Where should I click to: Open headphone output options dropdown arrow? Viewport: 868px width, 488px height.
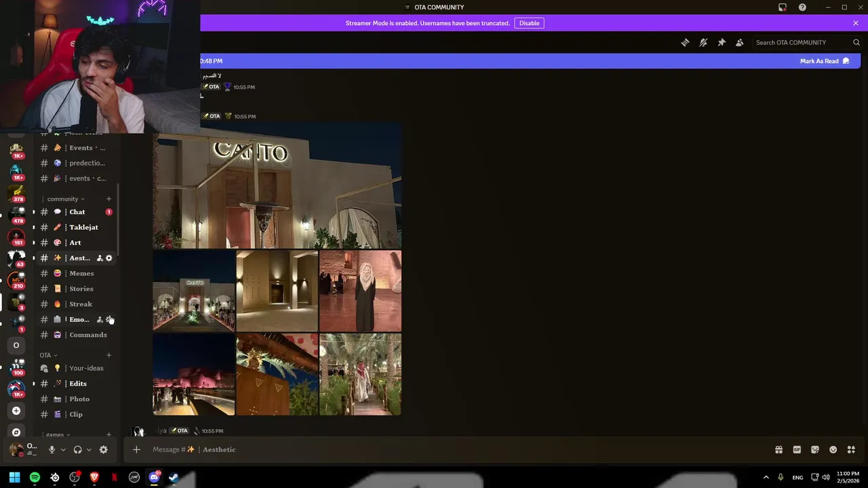[x=89, y=449]
